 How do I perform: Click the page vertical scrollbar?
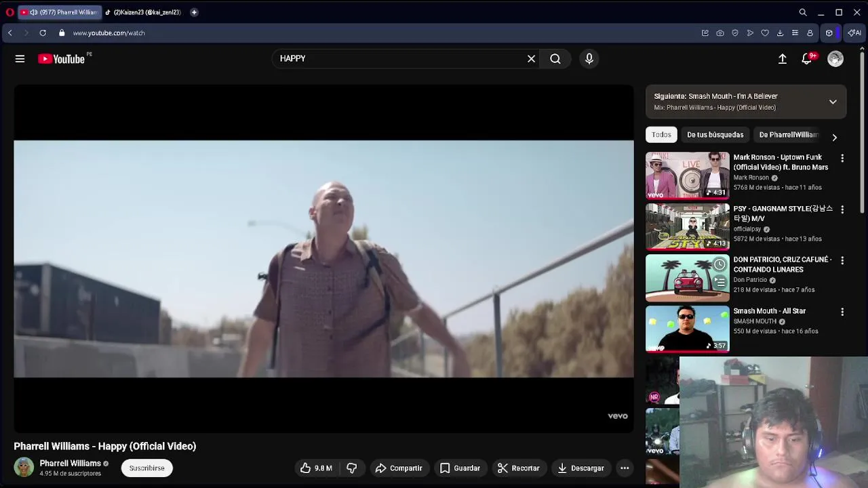pos(862,132)
